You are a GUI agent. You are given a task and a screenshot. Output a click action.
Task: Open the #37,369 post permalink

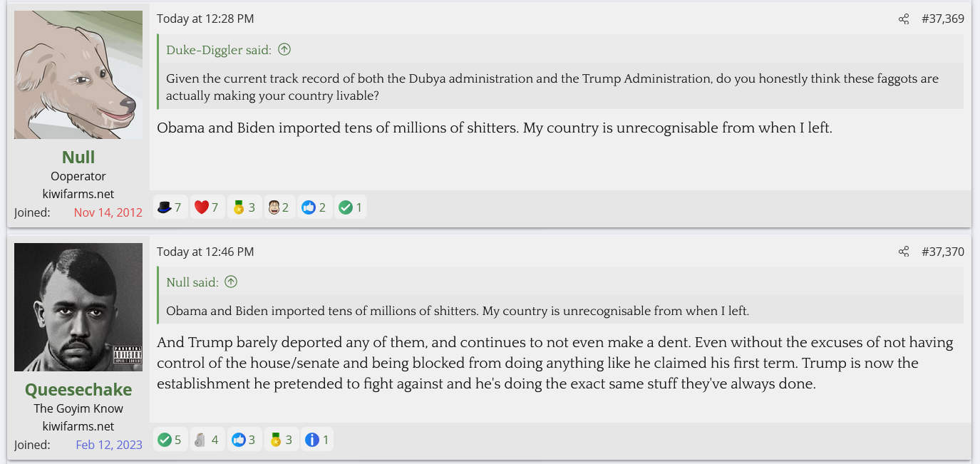click(942, 19)
